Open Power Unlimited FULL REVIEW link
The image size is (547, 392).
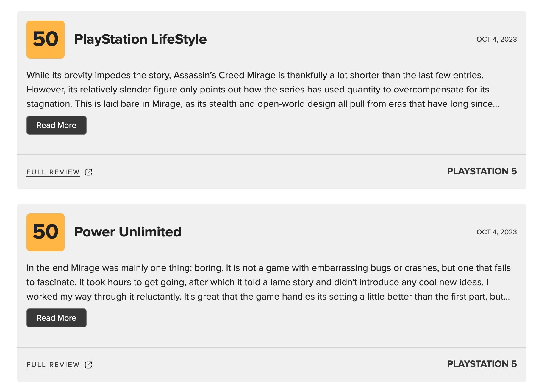point(53,365)
